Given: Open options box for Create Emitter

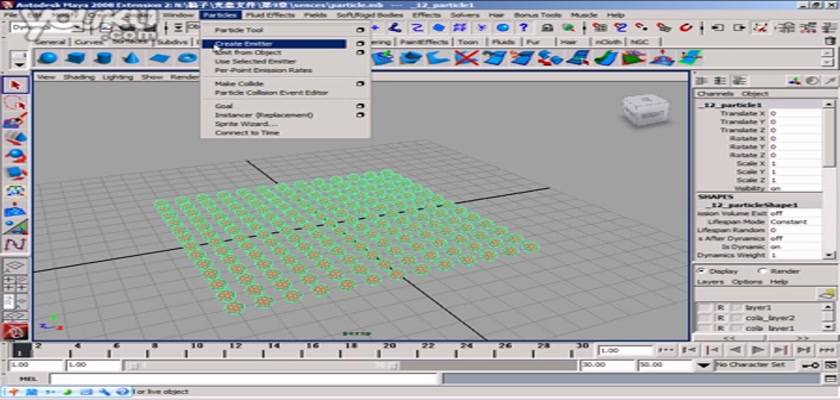Looking at the screenshot, I should coord(361,44).
